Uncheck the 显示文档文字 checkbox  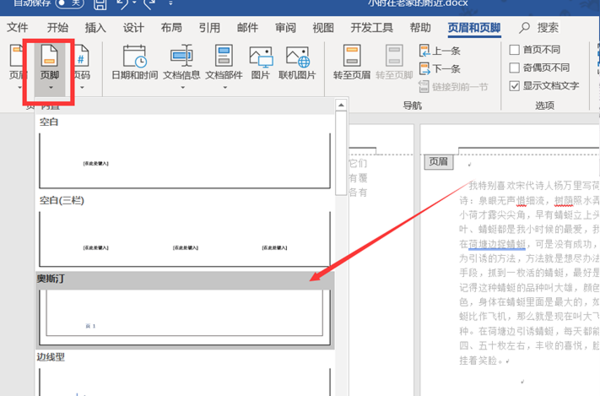click(514, 86)
